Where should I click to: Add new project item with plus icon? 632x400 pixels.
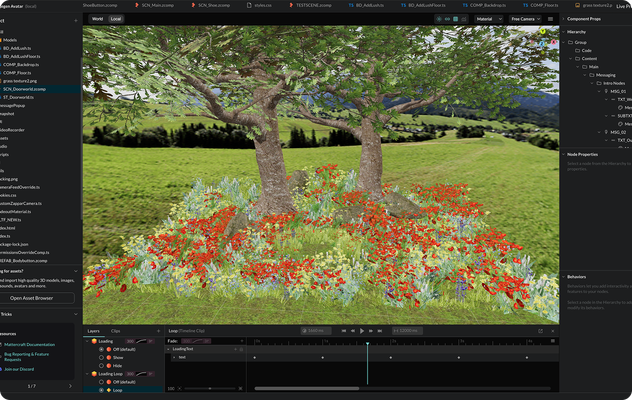pyautogui.click(x=76, y=21)
